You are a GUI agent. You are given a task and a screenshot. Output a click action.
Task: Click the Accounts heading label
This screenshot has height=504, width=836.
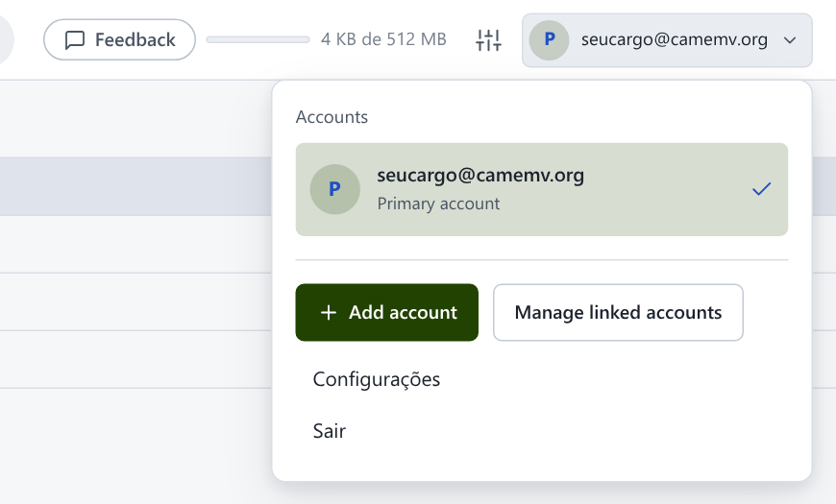(332, 117)
